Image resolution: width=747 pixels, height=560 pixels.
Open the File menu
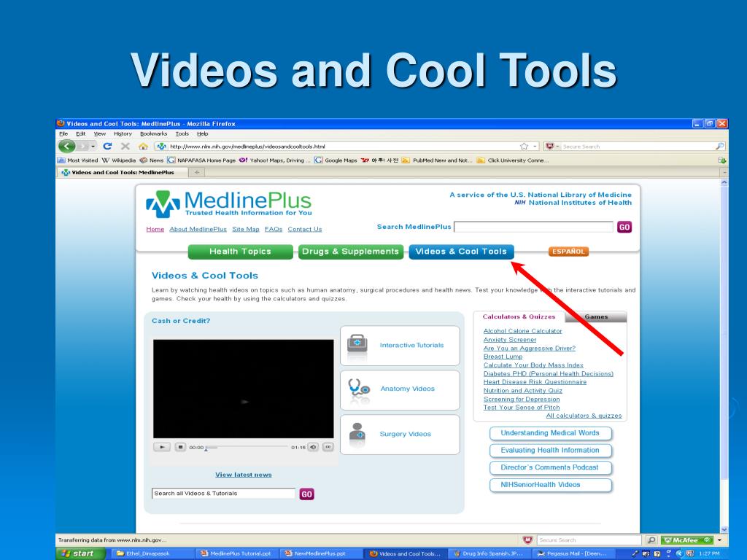(63, 134)
